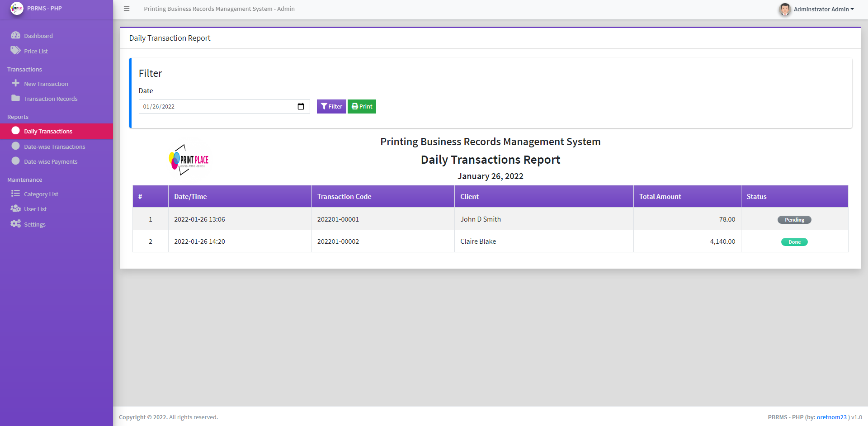Image resolution: width=868 pixels, height=426 pixels.
Task: Click Printing Business Records Management System - Admin title
Action: click(x=219, y=9)
